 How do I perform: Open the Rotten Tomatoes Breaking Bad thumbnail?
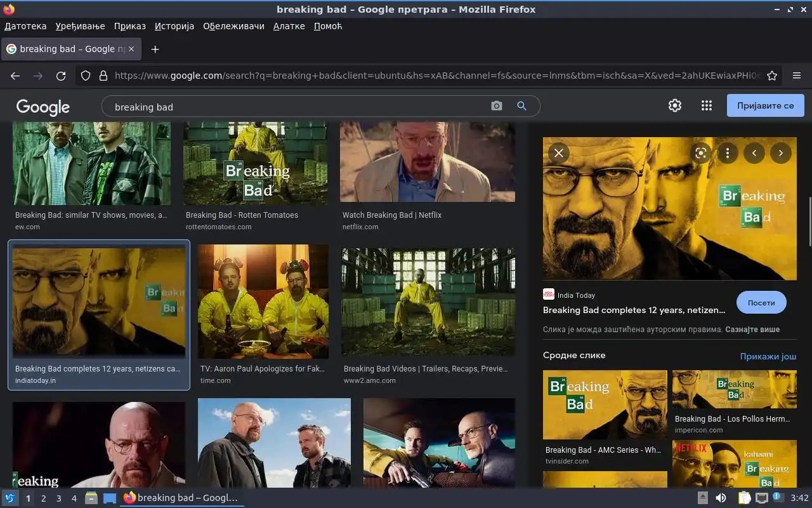click(x=256, y=163)
